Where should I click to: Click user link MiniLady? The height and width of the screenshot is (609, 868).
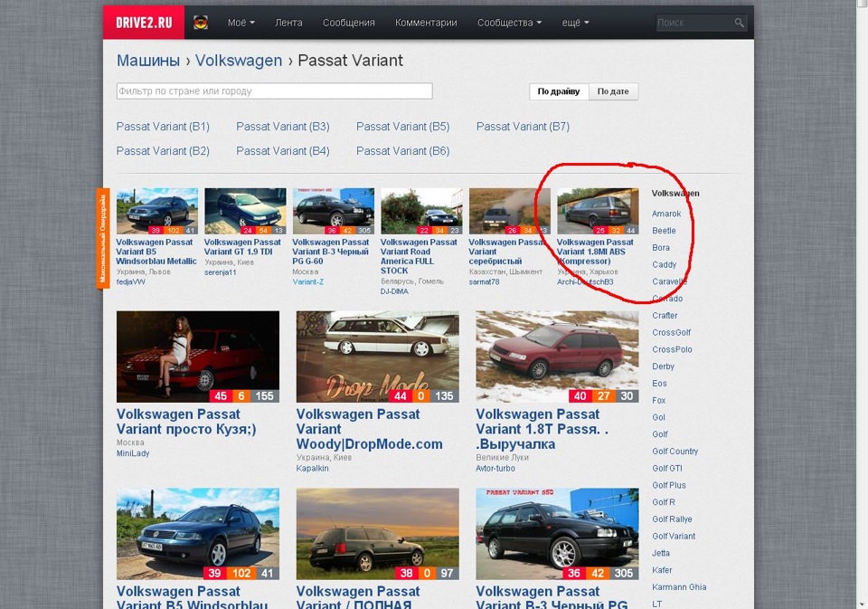(133, 453)
